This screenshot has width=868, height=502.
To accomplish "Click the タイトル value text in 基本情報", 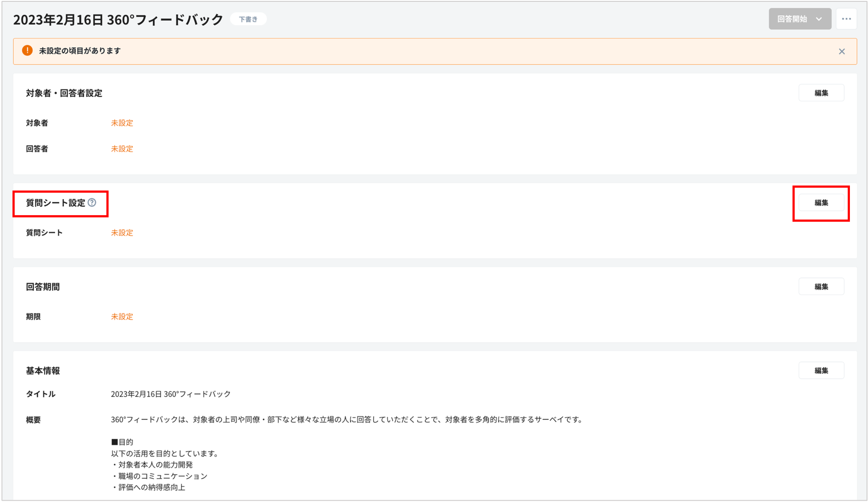I will pos(170,394).
